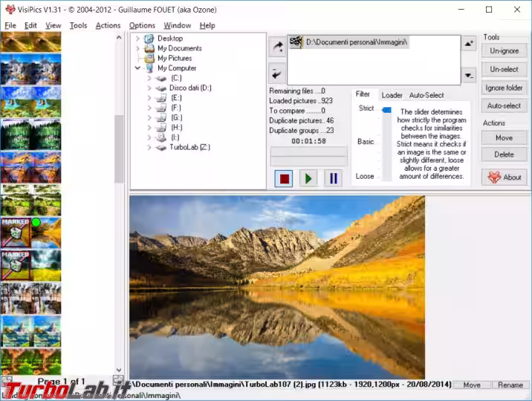
Task: Click the red Stop scan button
Action: [x=283, y=178]
